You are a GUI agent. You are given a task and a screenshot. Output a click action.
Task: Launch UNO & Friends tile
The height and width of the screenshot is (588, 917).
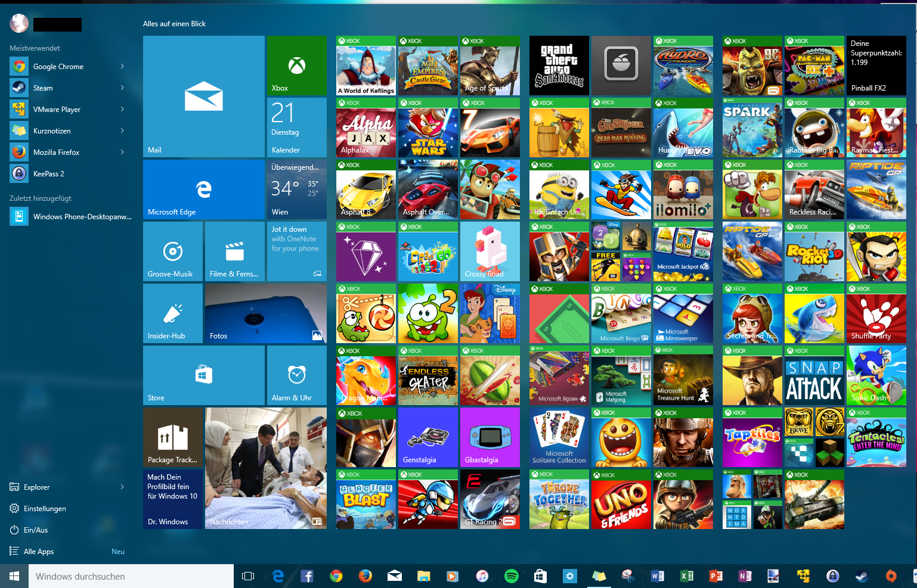click(621, 499)
